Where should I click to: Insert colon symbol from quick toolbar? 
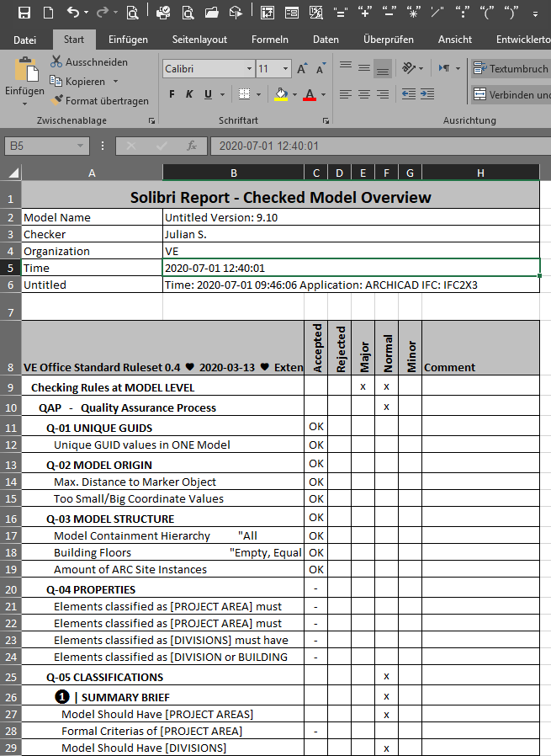coord(463,13)
